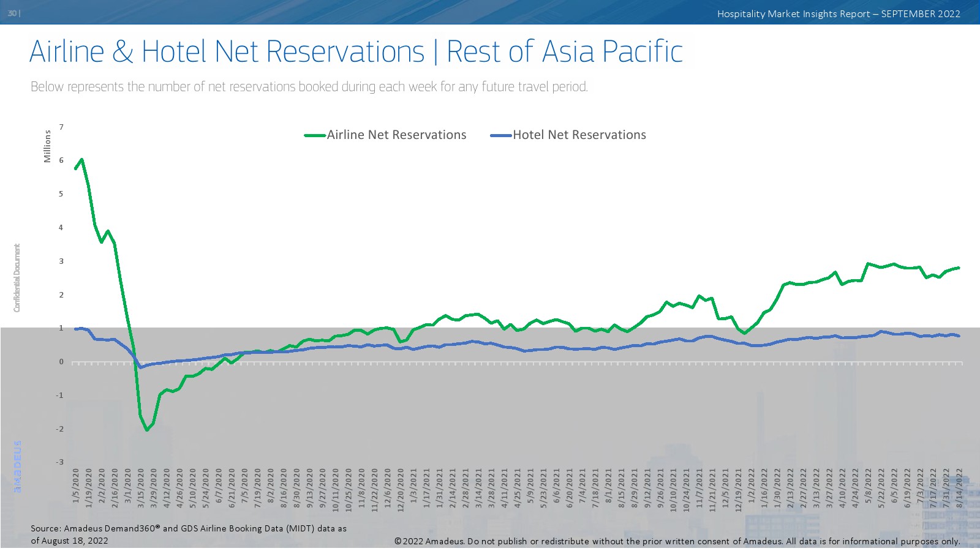
Task: Click the vertical Confidential Document text
Action: coord(17,277)
